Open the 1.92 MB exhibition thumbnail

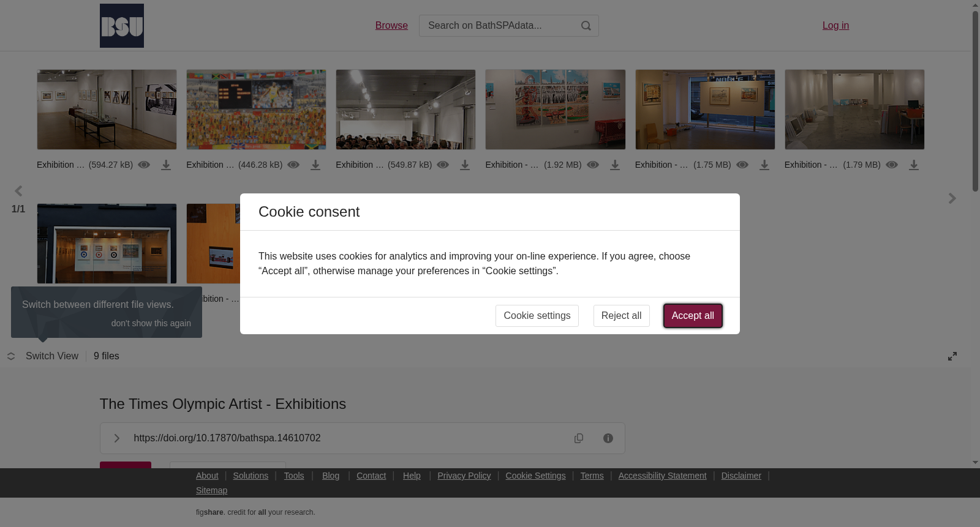(556, 110)
